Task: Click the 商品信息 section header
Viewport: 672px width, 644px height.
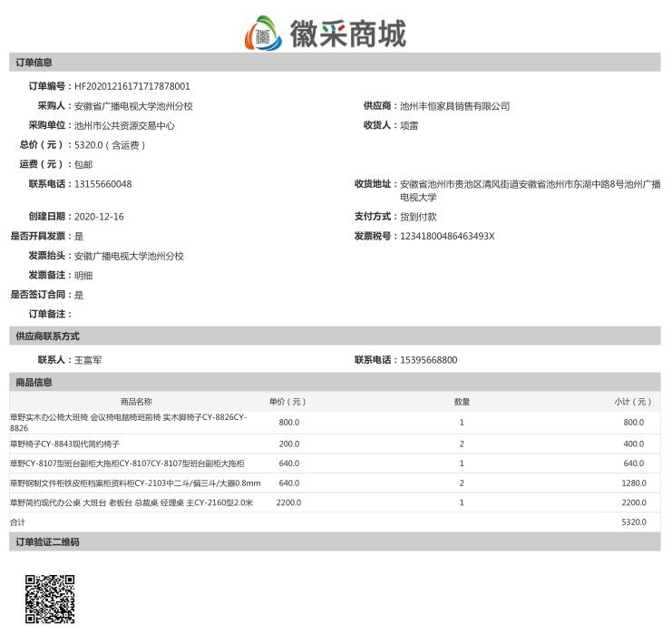Action: click(335, 382)
